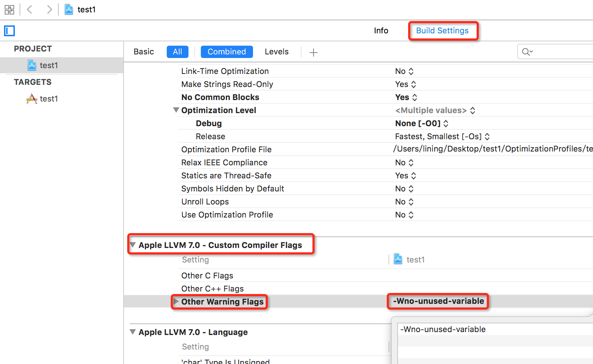Click the search magnifier icon
The height and width of the screenshot is (364, 593).
tap(527, 52)
